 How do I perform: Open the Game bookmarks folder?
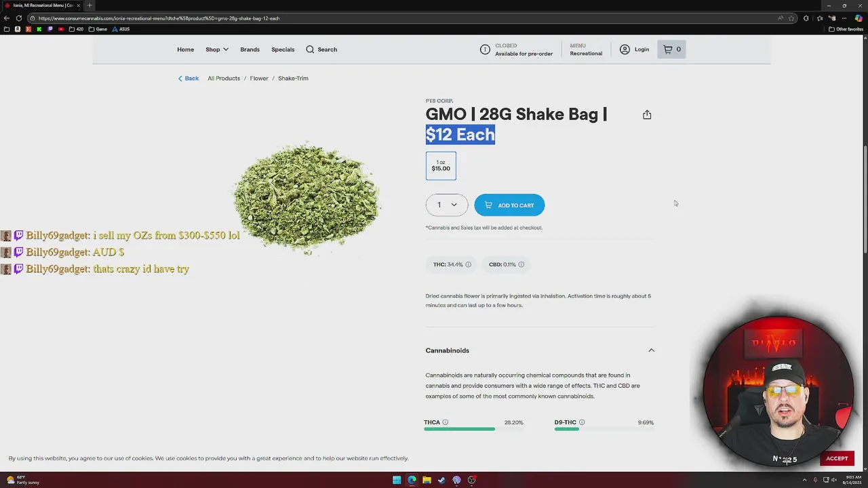pos(98,29)
